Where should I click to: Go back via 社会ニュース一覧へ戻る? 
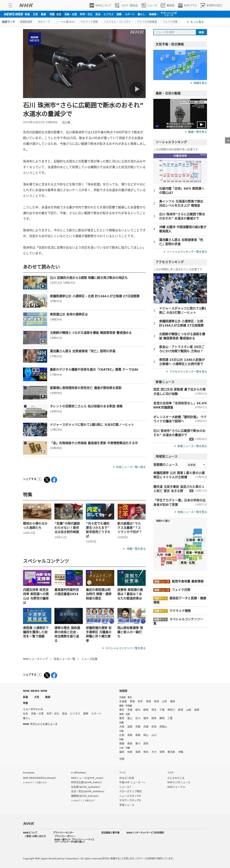tap(131, 467)
